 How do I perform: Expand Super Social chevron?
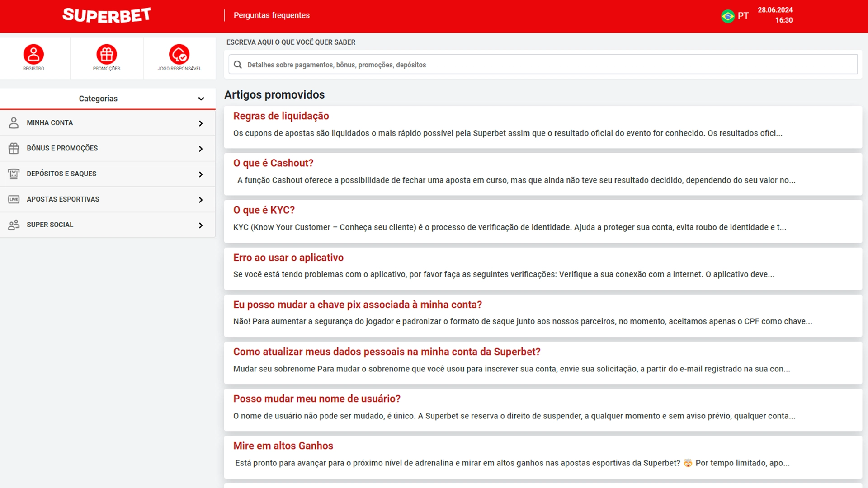[x=201, y=225]
